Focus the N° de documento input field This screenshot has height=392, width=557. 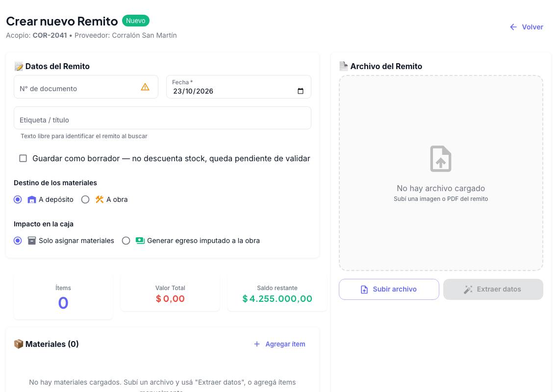pyautogui.click(x=86, y=87)
